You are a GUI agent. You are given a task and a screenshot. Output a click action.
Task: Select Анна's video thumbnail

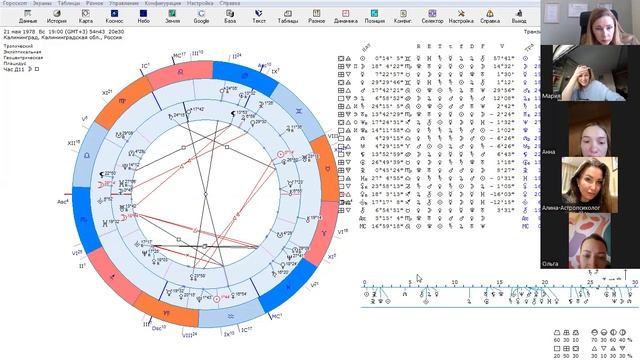589,129
